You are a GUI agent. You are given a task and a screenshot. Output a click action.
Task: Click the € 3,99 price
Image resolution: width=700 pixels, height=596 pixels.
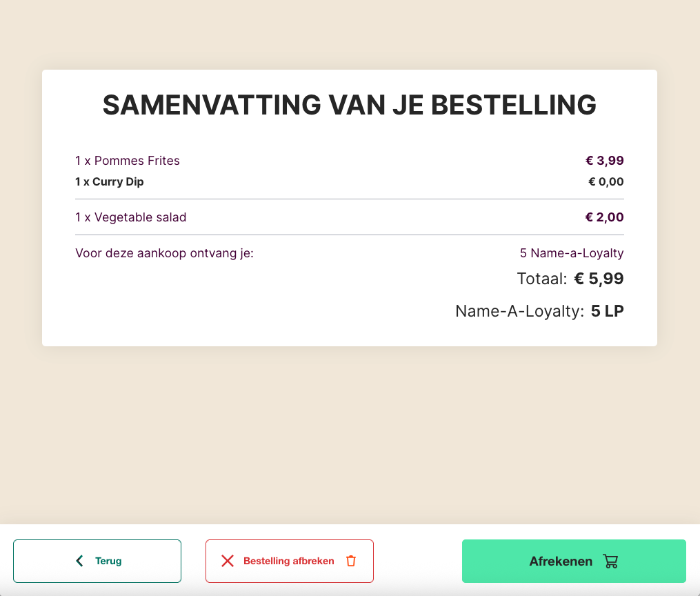[x=605, y=161]
